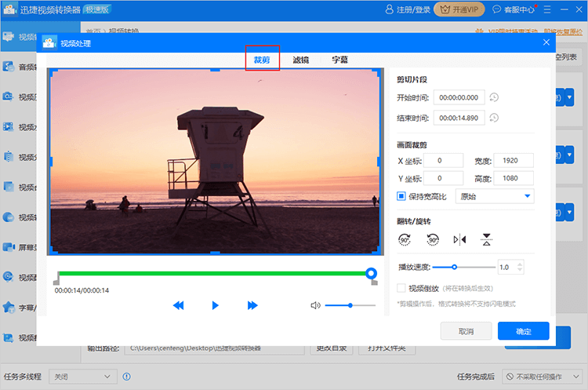Open the aspect ratio 原始 dropdown
Viewport: 588px width, 390px height.
point(494,196)
